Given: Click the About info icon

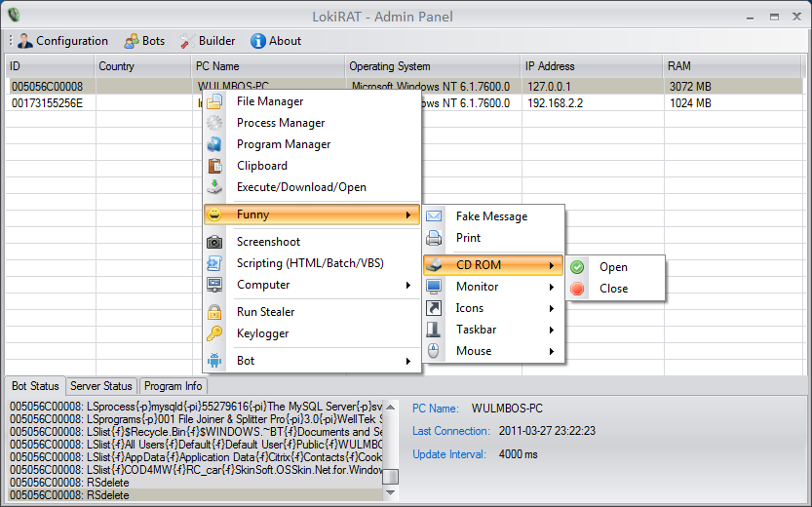Looking at the screenshot, I should [x=258, y=41].
